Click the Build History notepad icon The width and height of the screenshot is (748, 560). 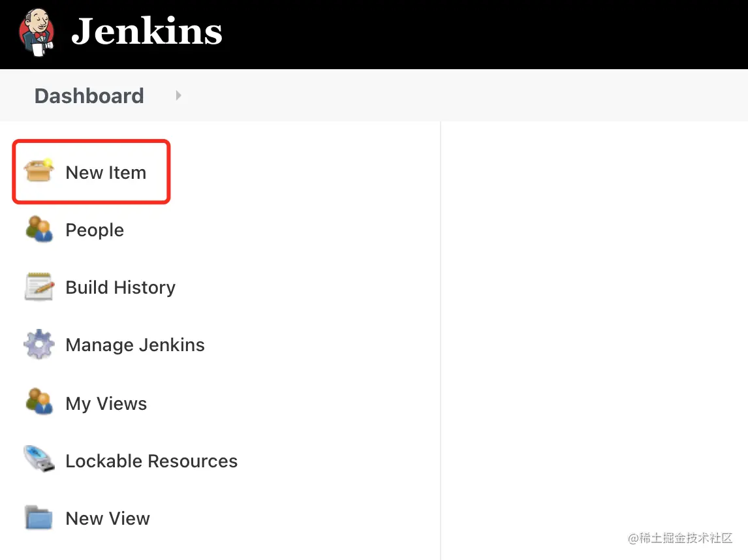point(39,287)
